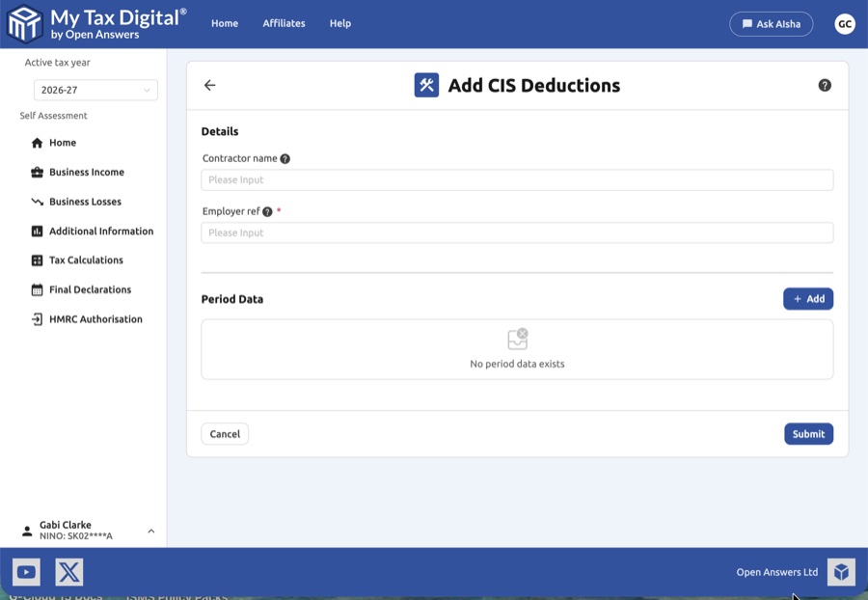Screen dimensions: 868x600
Task: Click the back arrow icon
Action: coord(209,85)
